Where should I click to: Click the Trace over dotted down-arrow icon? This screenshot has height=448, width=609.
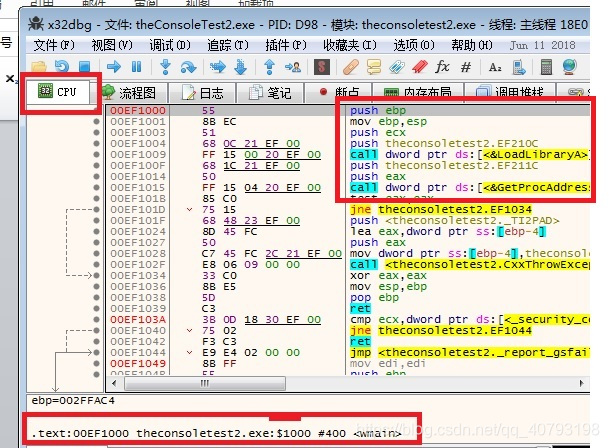(x=240, y=67)
